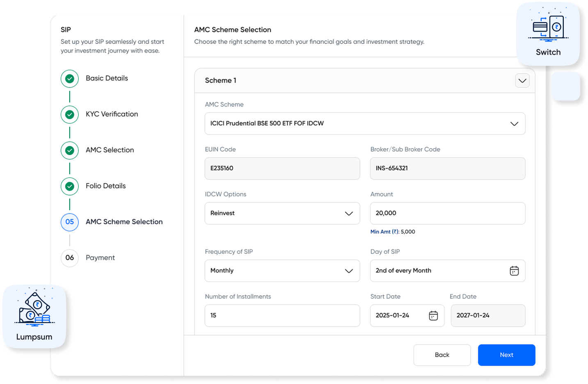Open the Frequency of SIP dropdown
The width and height of the screenshot is (588, 384).
[282, 271]
